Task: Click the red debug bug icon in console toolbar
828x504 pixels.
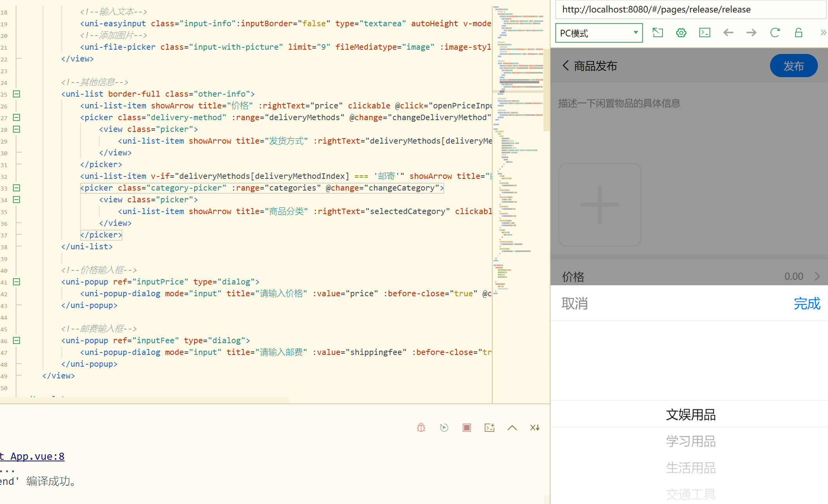Action: click(421, 428)
